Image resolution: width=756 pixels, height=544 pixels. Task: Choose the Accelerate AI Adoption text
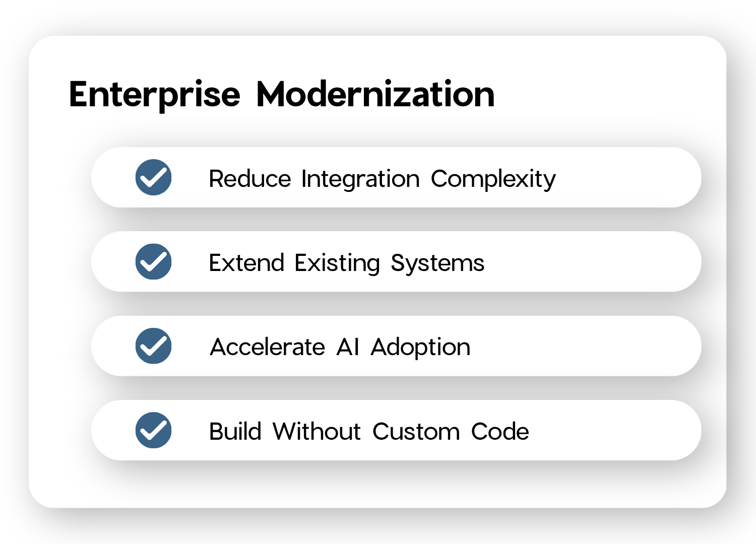(x=340, y=347)
